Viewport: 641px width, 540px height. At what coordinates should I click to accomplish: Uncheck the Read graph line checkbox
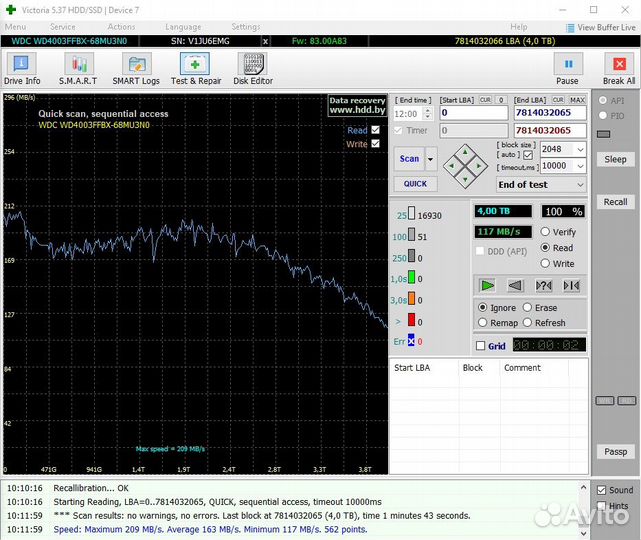click(376, 130)
